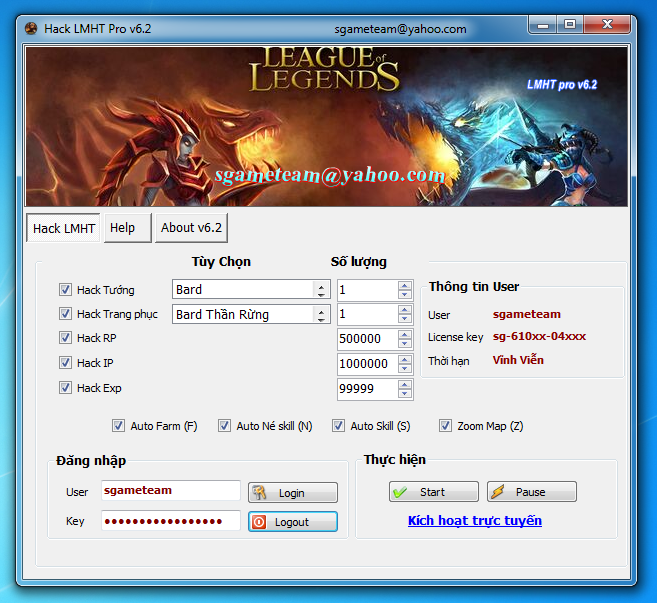Image resolution: width=657 pixels, height=603 pixels.
Task: Decrease the 1000000 IP value
Action: tap(405, 368)
